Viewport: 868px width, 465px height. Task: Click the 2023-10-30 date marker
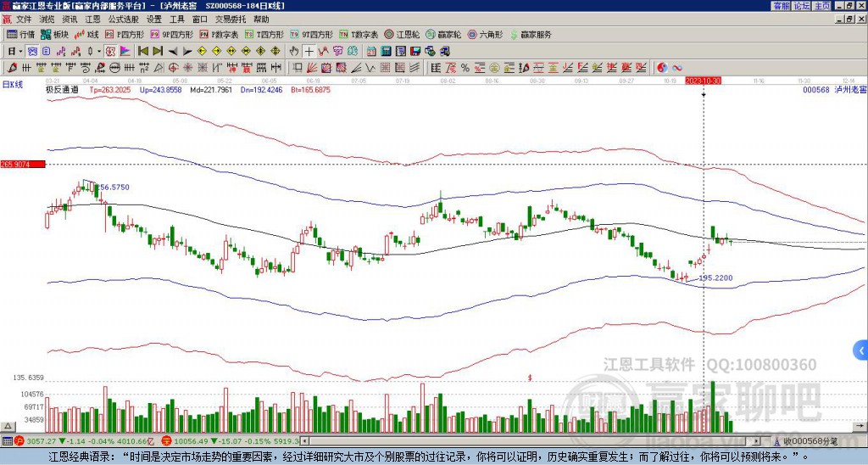(703, 81)
